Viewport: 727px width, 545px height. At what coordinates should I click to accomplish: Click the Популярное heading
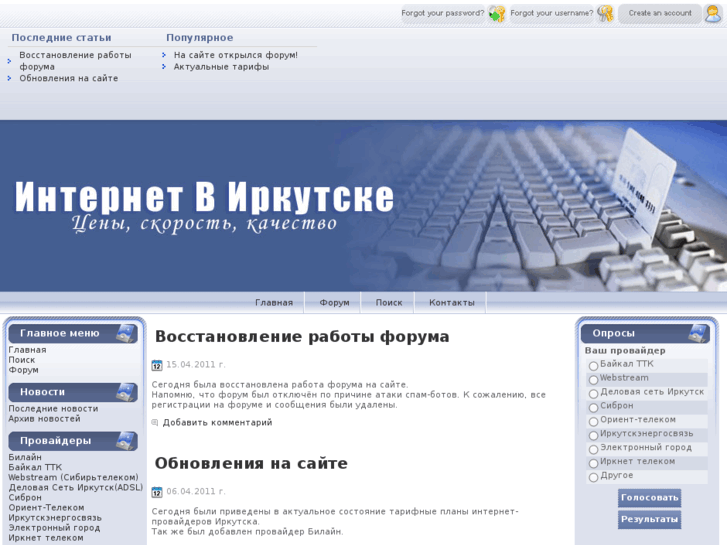click(199, 38)
